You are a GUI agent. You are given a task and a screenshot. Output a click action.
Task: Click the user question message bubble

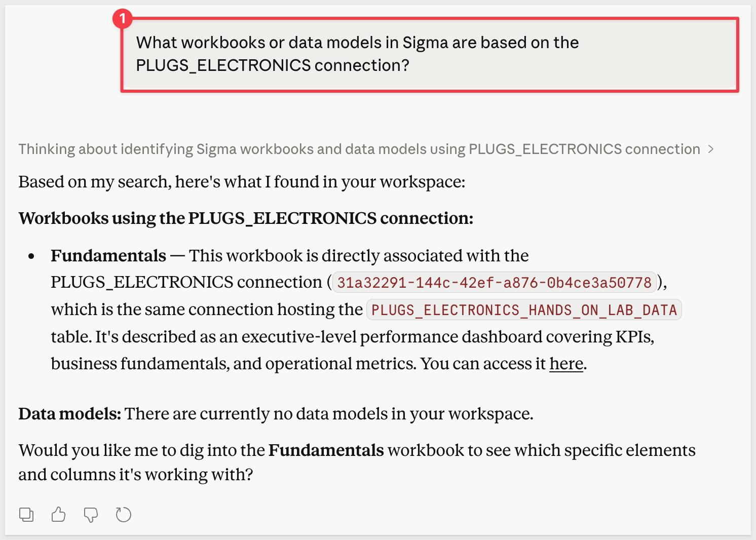pyautogui.click(x=429, y=54)
